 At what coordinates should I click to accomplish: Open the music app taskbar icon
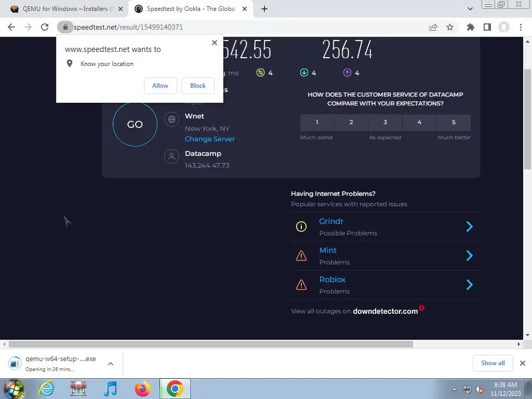coord(110,389)
